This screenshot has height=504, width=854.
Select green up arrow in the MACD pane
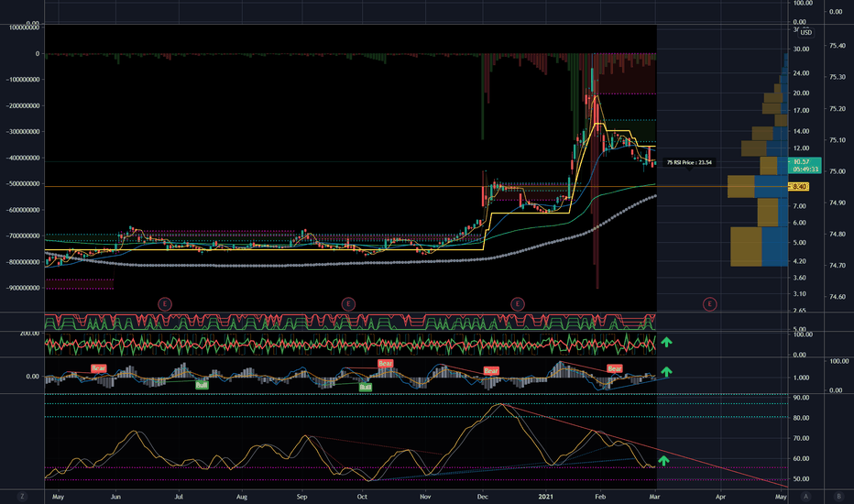coord(667,372)
